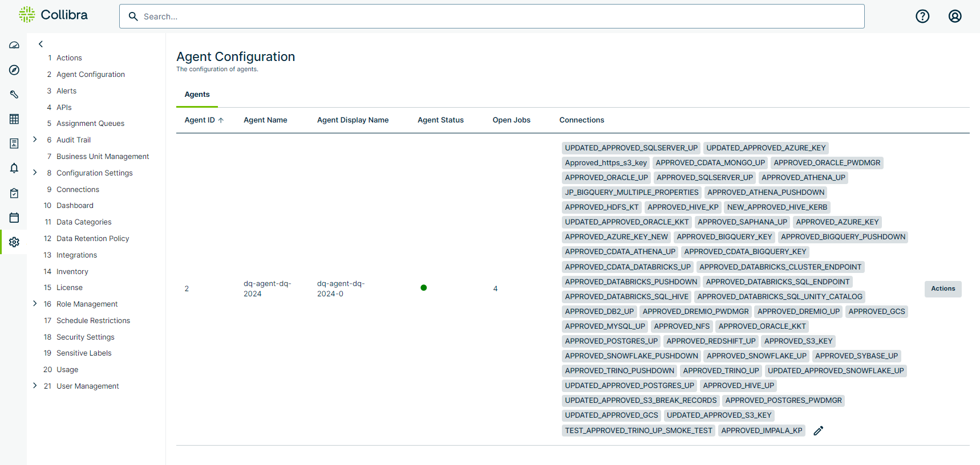980x465 pixels.
Task: Expand Configuration Settings submenu arrow
Action: (35, 173)
